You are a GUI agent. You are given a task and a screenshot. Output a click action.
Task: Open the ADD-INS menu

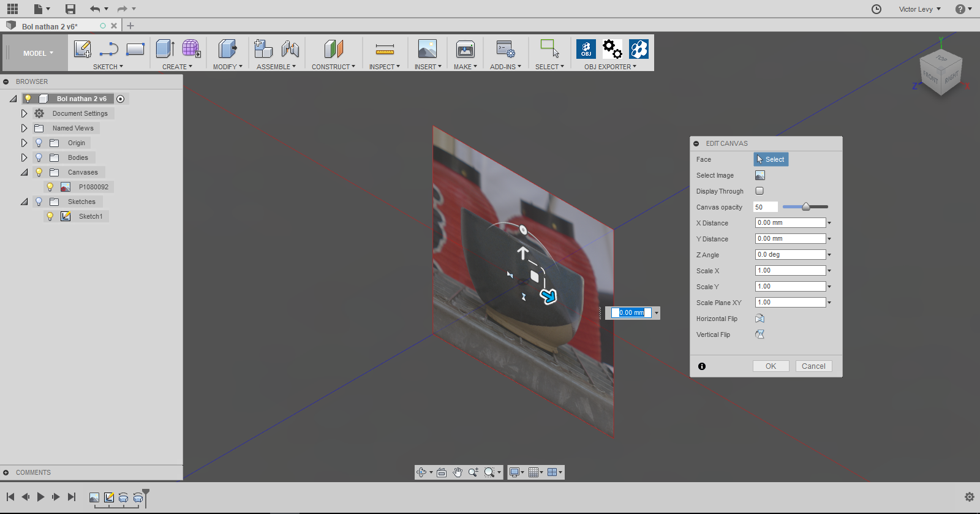pos(505,67)
